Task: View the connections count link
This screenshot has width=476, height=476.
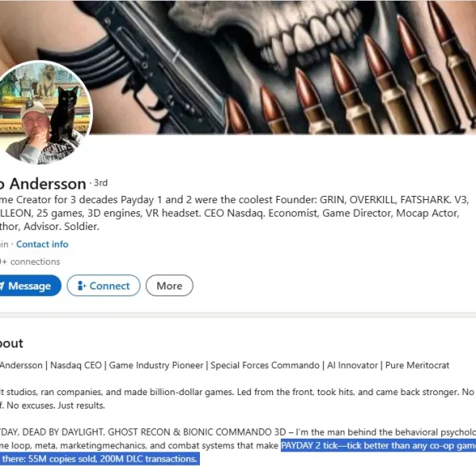Action: pos(30,262)
